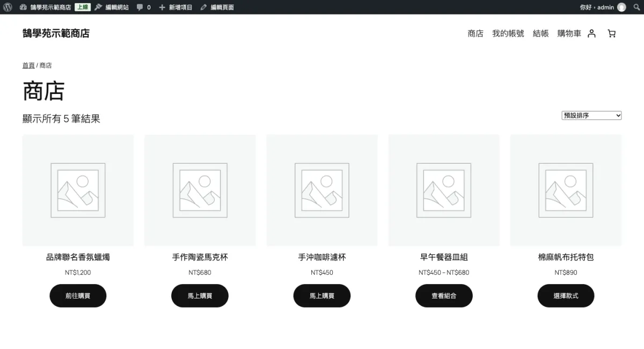
Task: Open product image of 棉麻帆布托特包
Action: tap(566, 191)
